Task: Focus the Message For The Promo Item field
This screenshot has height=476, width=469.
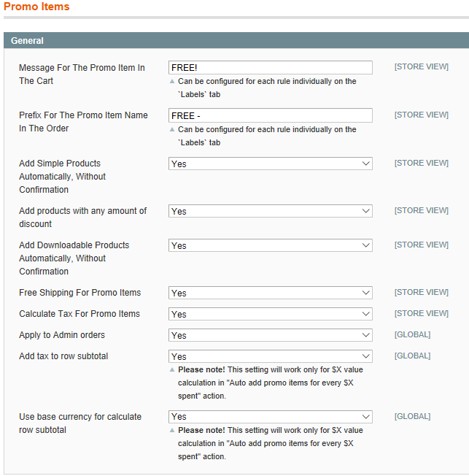Action: (270, 68)
